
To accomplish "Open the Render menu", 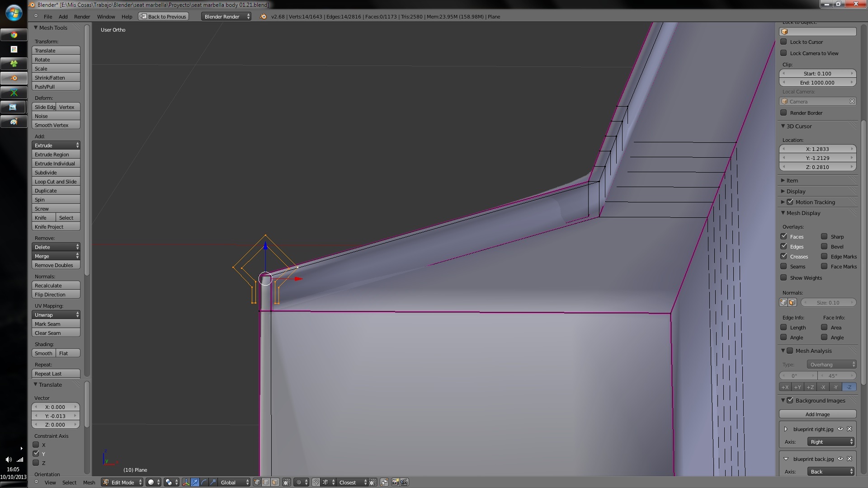I will pos(82,16).
